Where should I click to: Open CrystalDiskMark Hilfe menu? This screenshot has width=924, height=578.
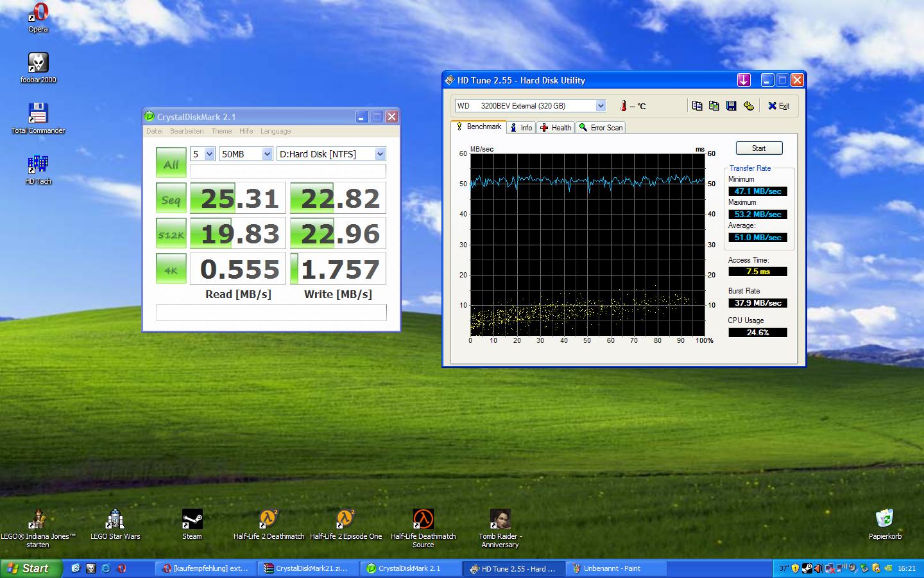point(246,131)
